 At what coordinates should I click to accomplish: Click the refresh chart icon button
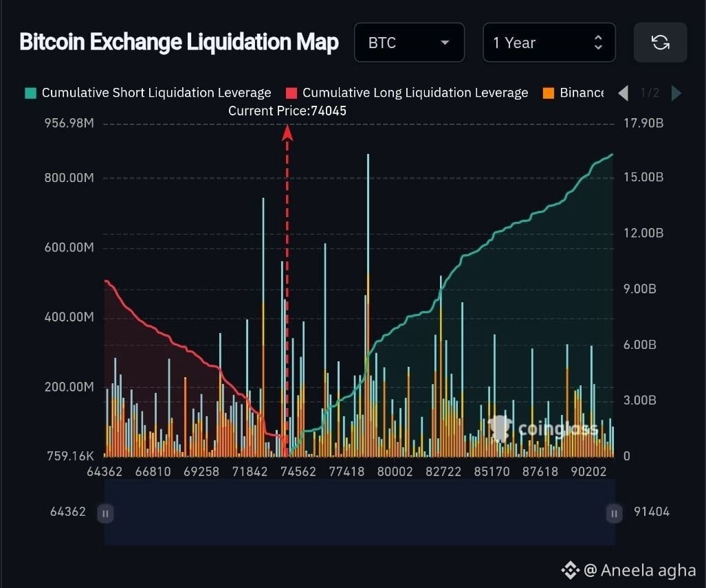click(660, 43)
